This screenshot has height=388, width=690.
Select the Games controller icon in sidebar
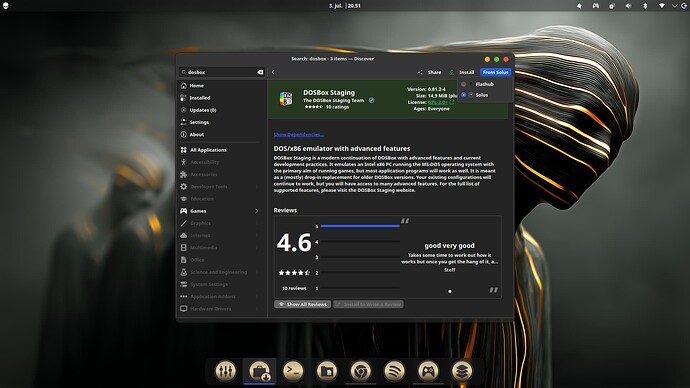(184, 211)
